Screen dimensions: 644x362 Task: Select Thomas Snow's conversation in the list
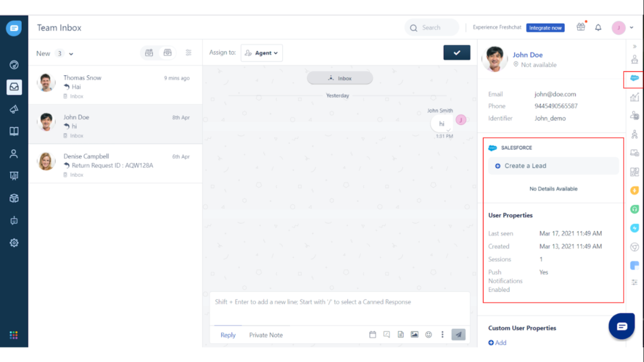(x=115, y=85)
